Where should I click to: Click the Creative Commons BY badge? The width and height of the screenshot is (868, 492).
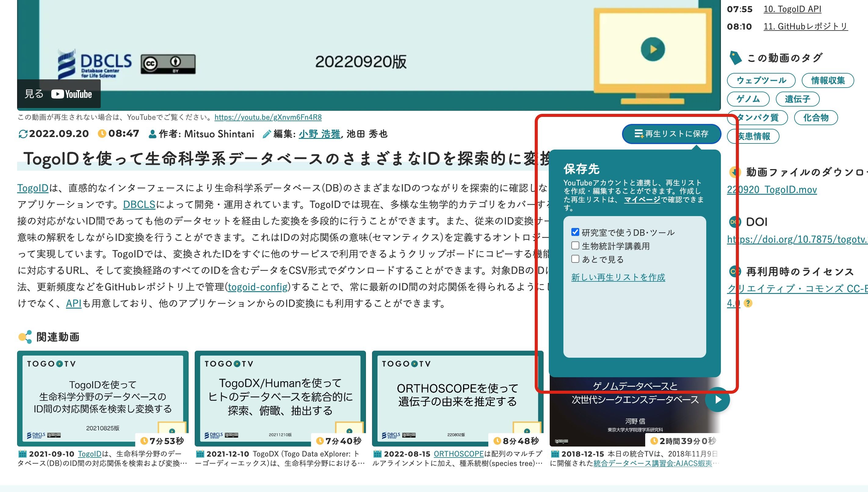168,64
